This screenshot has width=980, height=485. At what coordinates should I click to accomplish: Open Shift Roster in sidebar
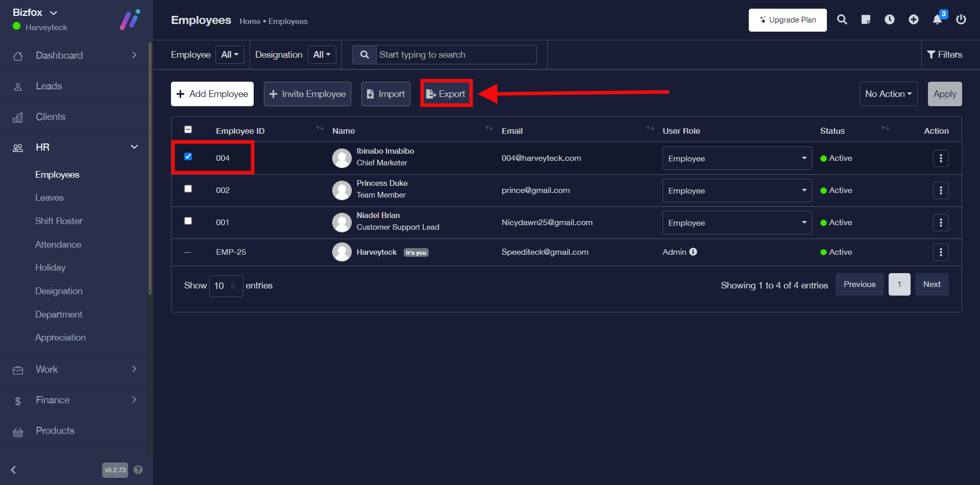point(59,221)
